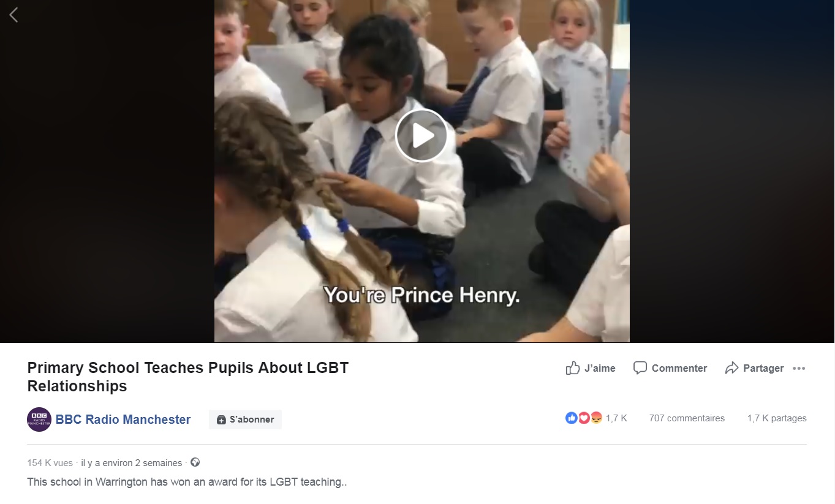Open the Commenter speech bubble
The image size is (835, 504).
(x=640, y=368)
